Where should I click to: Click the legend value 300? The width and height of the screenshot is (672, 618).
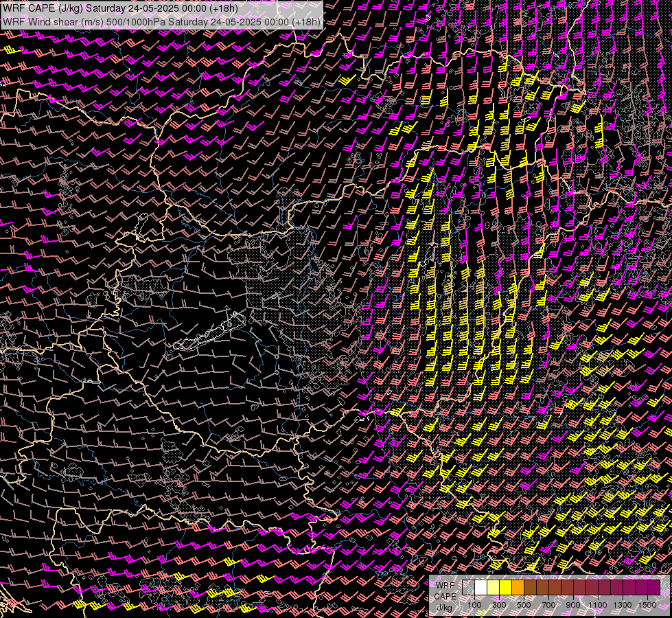[499, 605]
